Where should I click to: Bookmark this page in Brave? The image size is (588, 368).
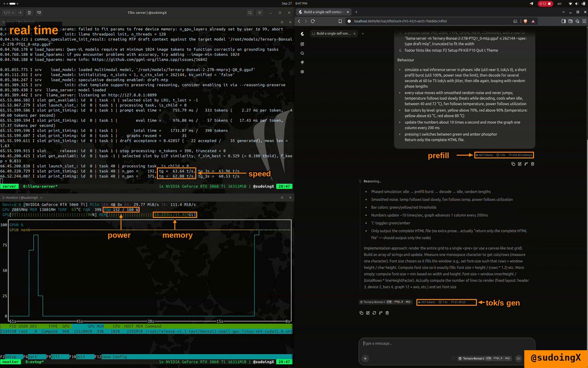(x=340, y=21)
